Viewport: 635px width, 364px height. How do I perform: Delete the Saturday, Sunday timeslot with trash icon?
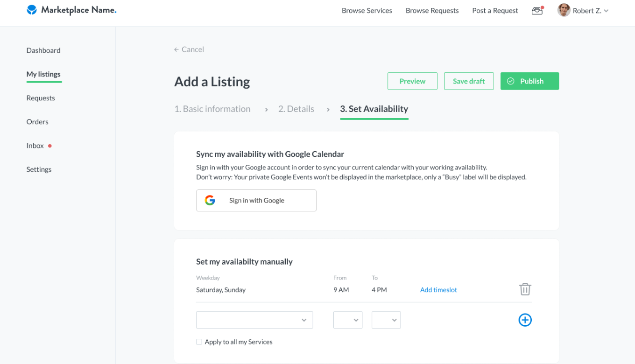click(x=525, y=289)
